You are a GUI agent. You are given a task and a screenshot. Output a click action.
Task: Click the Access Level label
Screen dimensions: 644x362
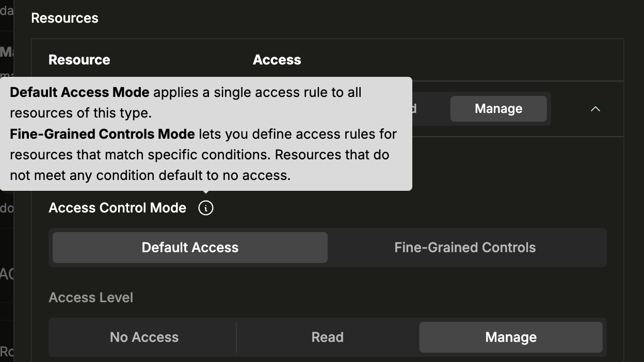pos(91,297)
